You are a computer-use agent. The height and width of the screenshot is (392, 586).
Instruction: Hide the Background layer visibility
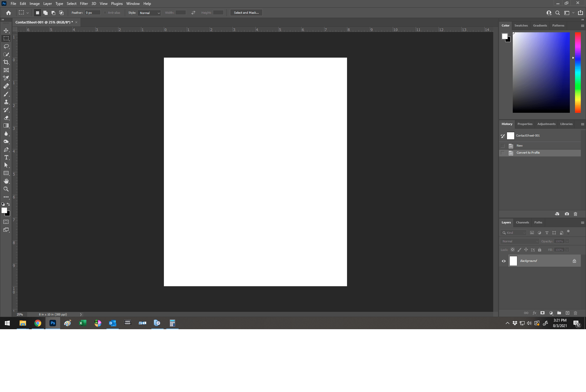click(x=504, y=261)
